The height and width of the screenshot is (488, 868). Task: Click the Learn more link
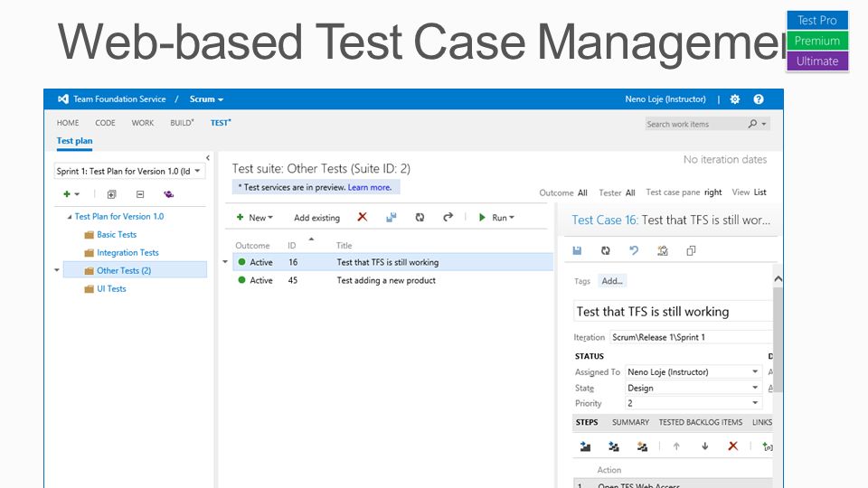[369, 188]
